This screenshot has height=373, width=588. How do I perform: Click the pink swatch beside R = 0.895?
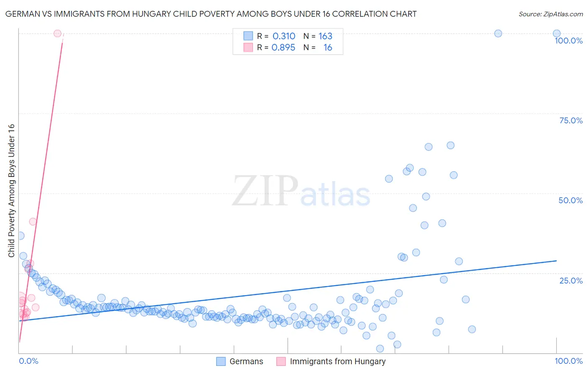click(x=248, y=47)
